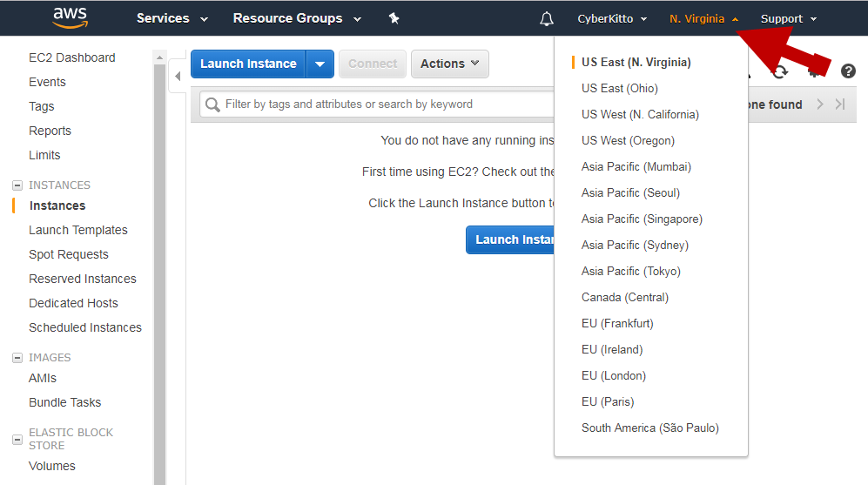Open Dedicated Hosts in sidebar
Viewport: 868px width, 485px height.
73,303
